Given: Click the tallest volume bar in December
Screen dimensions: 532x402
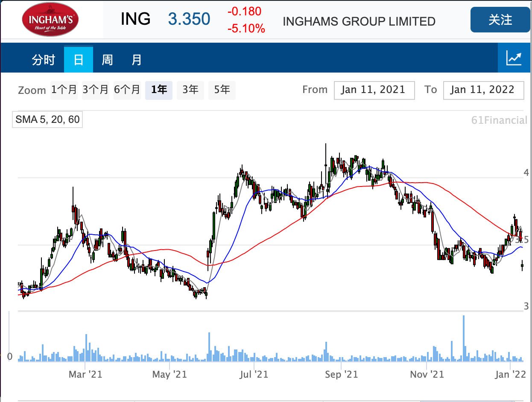Looking at the screenshot, I should (x=464, y=338).
